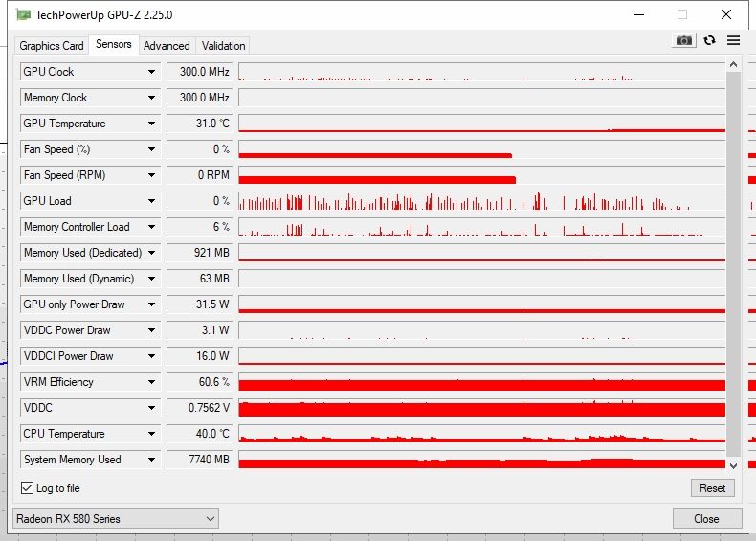This screenshot has width=756, height=541.
Task: Click the System Memory Used value 7740 MB
Action: (200, 460)
